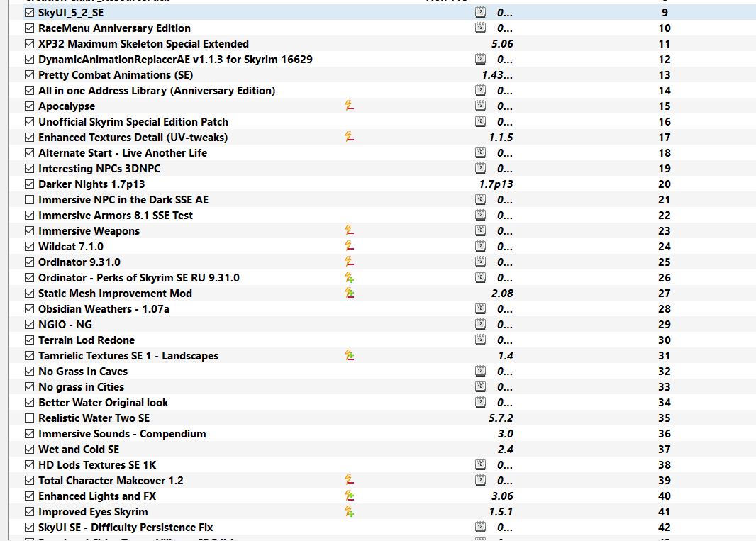Click the version date icon for SkyUI_5_2_SE
The image size is (756, 541).
tap(480, 12)
